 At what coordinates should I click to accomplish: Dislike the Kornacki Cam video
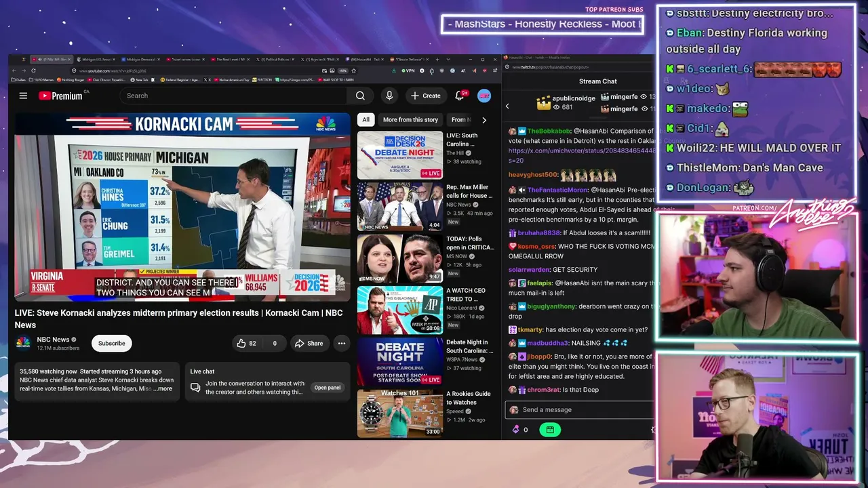point(275,344)
